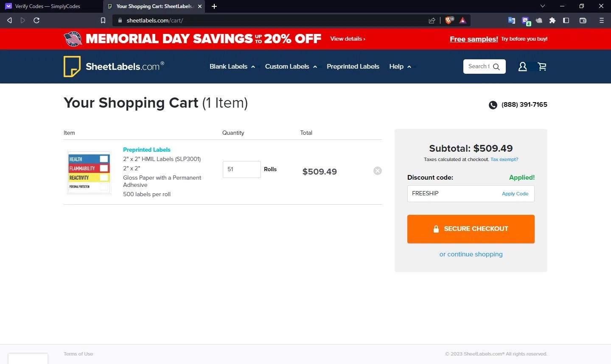Click the Secure Checkout button
The height and width of the screenshot is (364, 611).
(471, 229)
